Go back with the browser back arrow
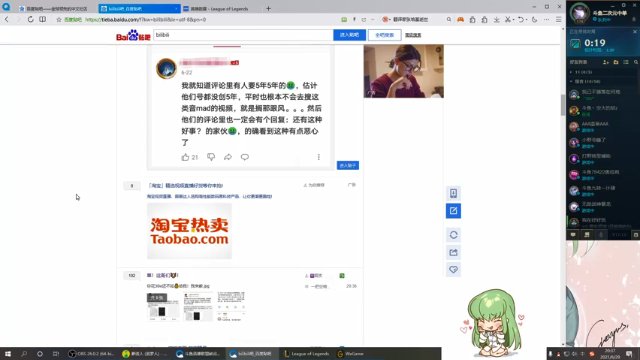 pyautogui.click(x=7, y=19)
